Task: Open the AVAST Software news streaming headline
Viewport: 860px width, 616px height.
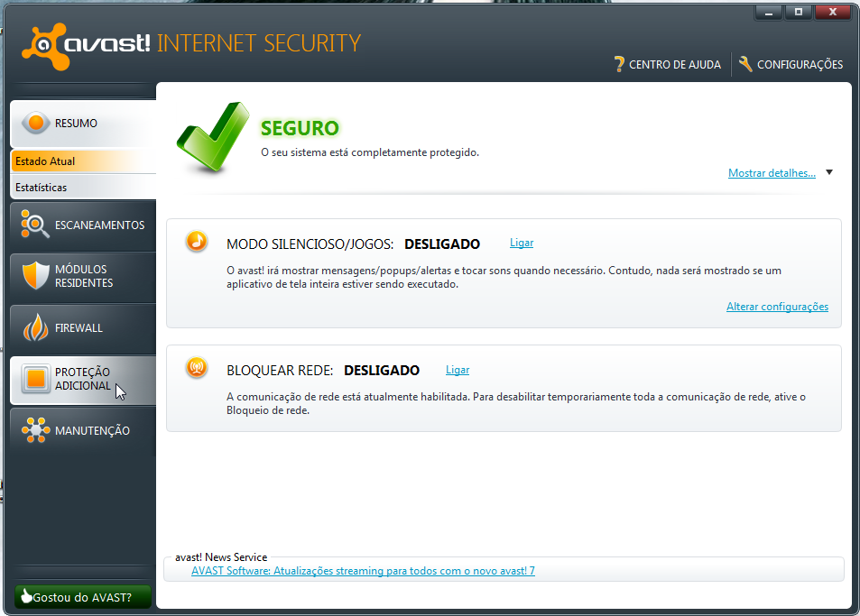Action: [x=363, y=571]
